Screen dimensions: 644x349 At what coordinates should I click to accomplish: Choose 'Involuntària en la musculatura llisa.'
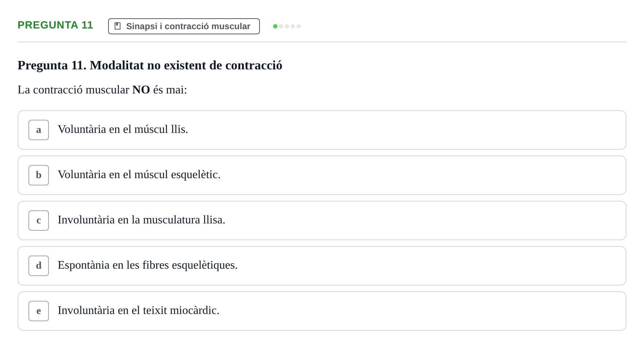[x=322, y=220]
